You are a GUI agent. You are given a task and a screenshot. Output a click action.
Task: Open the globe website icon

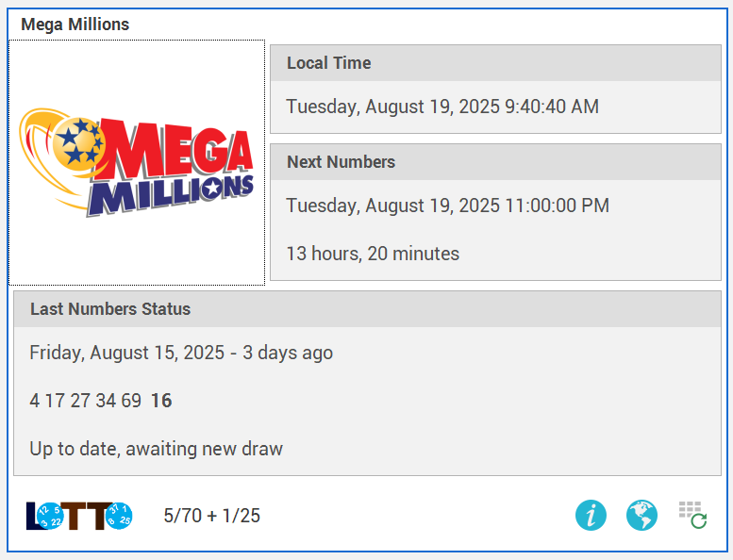coord(641,515)
